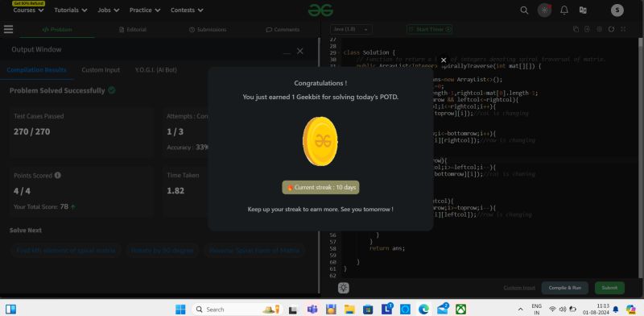Open the Copilot icon in the taskbar
Viewport: 644px width, 316px height.
click(x=631, y=309)
